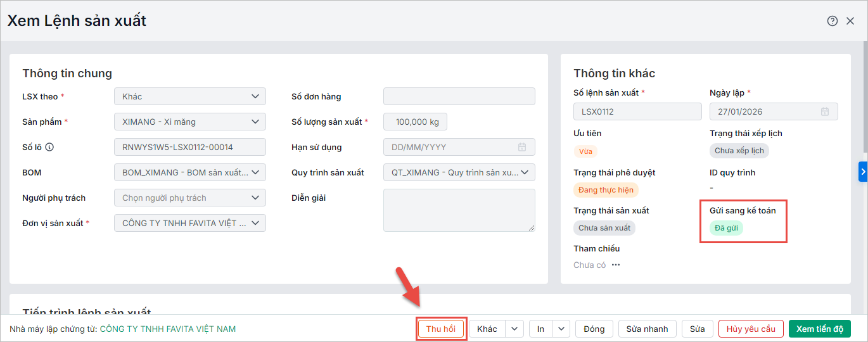Open the Người phụ trách dropdown
Image resolution: width=868 pixels, height=342 pixels.
pos(255,198)
